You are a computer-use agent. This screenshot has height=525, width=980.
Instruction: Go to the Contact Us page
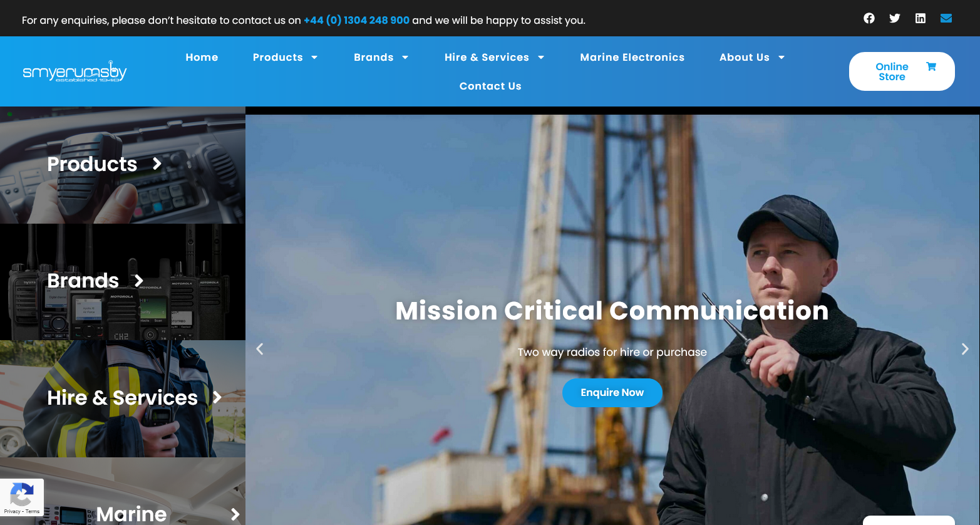tap(490, 86)
